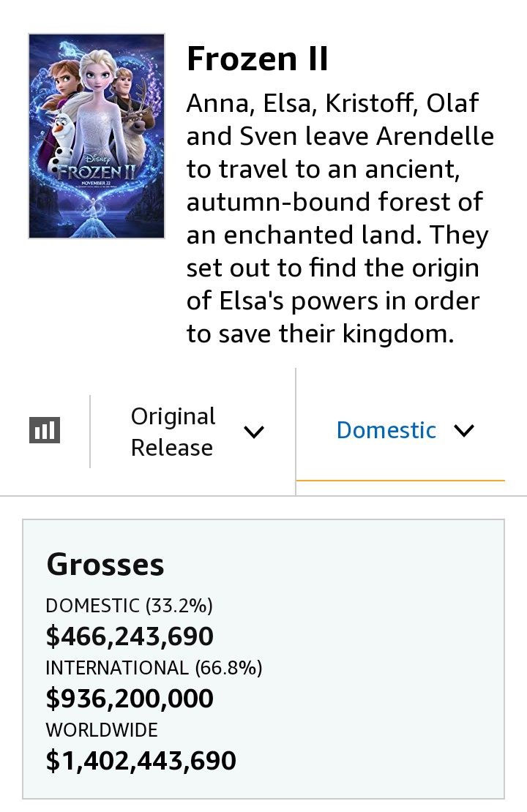Click the $1,402,443,690 worldwide total
This screenshot has height=812, width=527.
[x=141, y=760]
